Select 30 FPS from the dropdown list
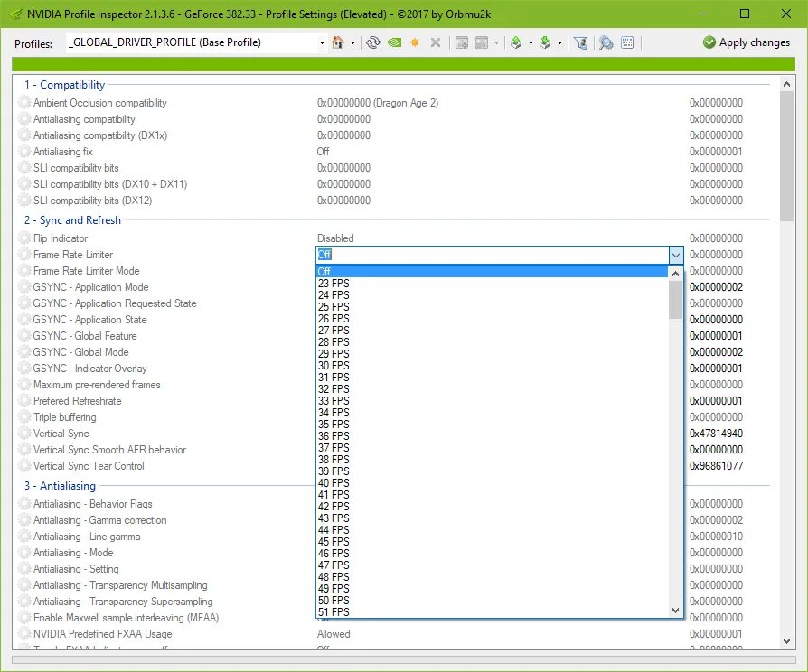Viewport: 808px width, 672px height. [x=492, y=366]
